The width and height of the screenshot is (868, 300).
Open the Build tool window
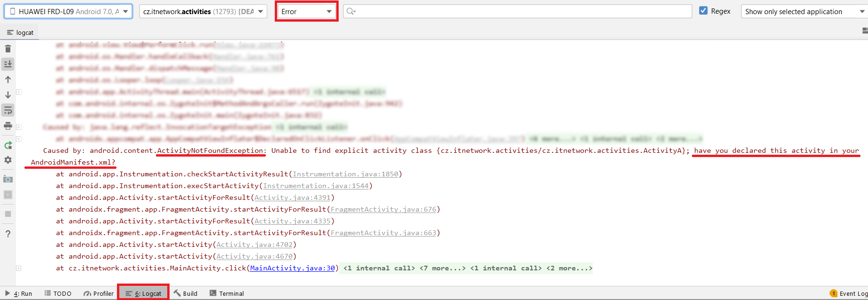click(x=186, y=293)
